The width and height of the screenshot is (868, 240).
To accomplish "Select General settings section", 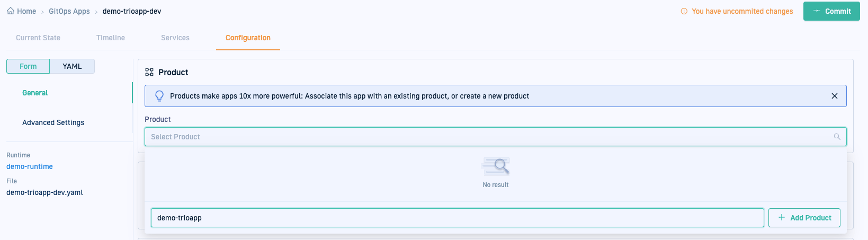I will tap(35, 93).
